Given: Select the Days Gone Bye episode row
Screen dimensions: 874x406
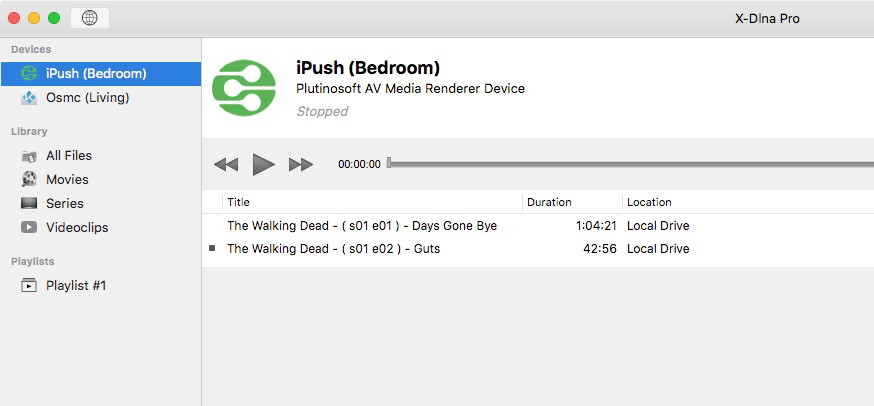Looking at the screenshot, I should [x=362, y=226].
